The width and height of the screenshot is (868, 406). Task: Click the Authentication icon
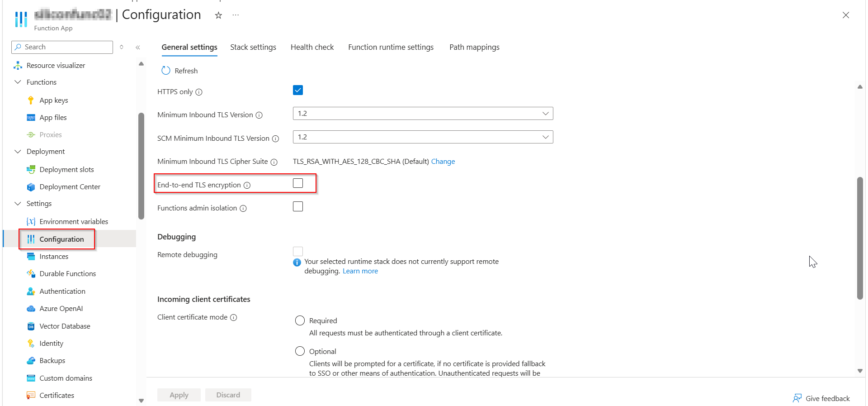point(31,291)
